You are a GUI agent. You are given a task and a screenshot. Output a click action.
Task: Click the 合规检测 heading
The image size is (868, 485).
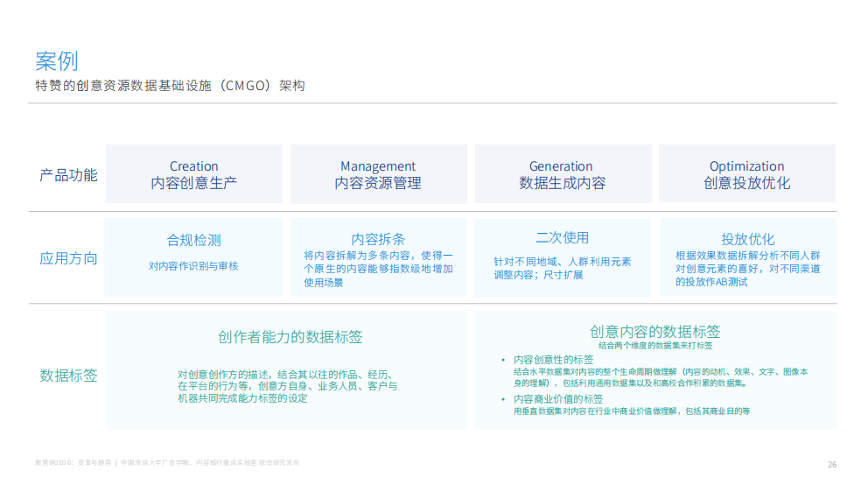click(x=194, y=240)
